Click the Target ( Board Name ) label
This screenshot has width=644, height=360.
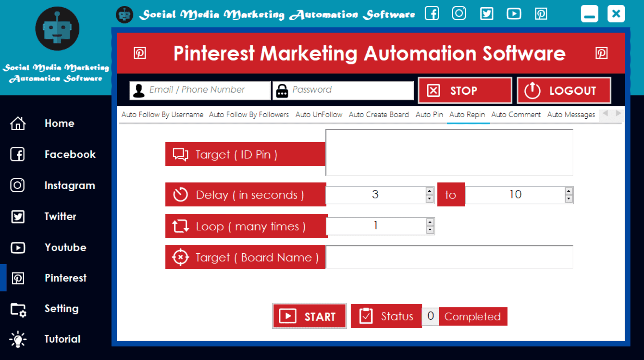pos(245,257)
